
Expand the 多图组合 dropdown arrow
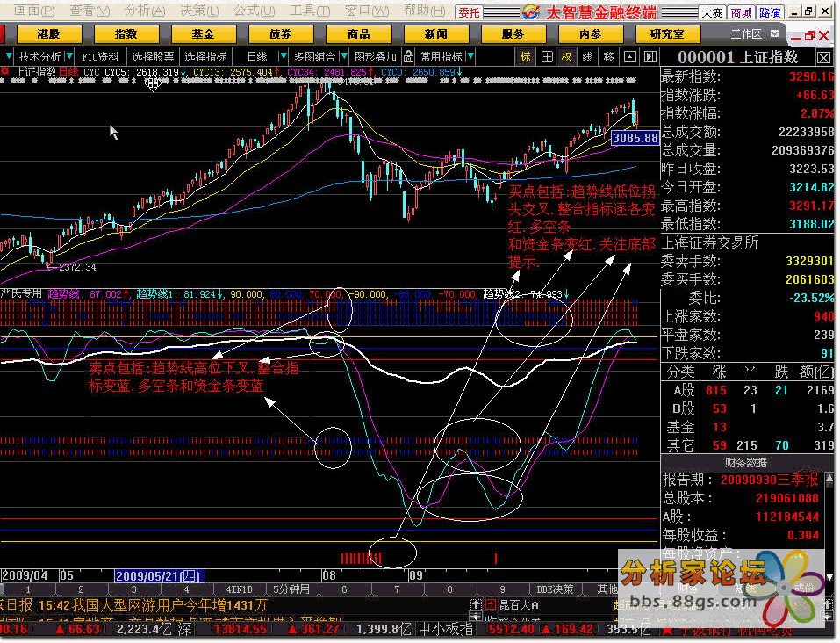344,56
